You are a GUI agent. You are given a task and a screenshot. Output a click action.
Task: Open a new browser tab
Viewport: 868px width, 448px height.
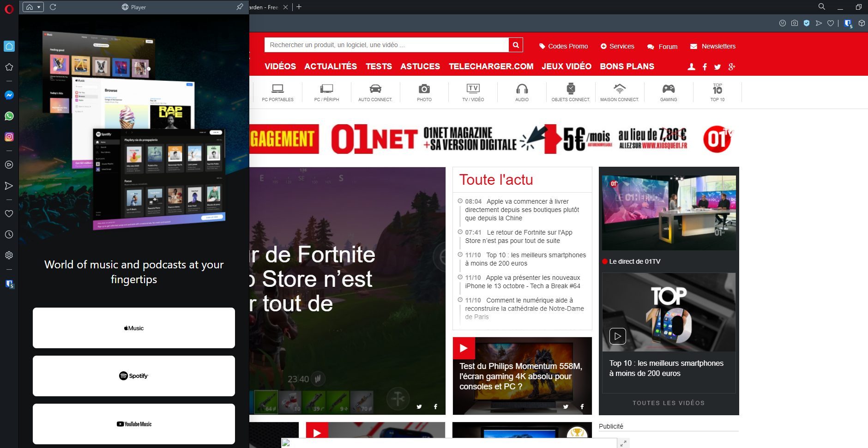click(x=299, y=7)
